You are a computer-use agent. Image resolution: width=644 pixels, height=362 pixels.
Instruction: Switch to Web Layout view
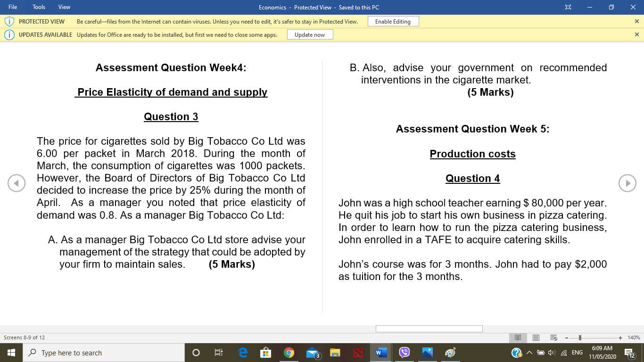[x=553, y=337]
